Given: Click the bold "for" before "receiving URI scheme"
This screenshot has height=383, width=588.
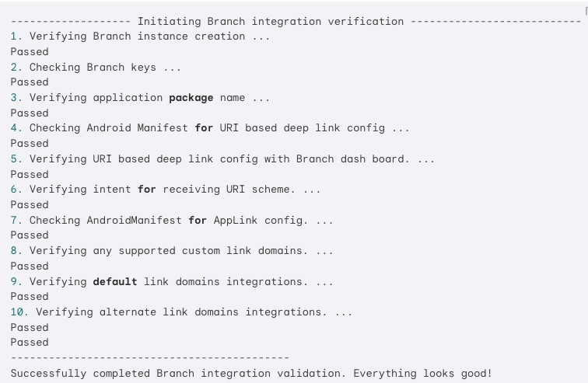Looking at the screenshot, I should click(147, 190).
